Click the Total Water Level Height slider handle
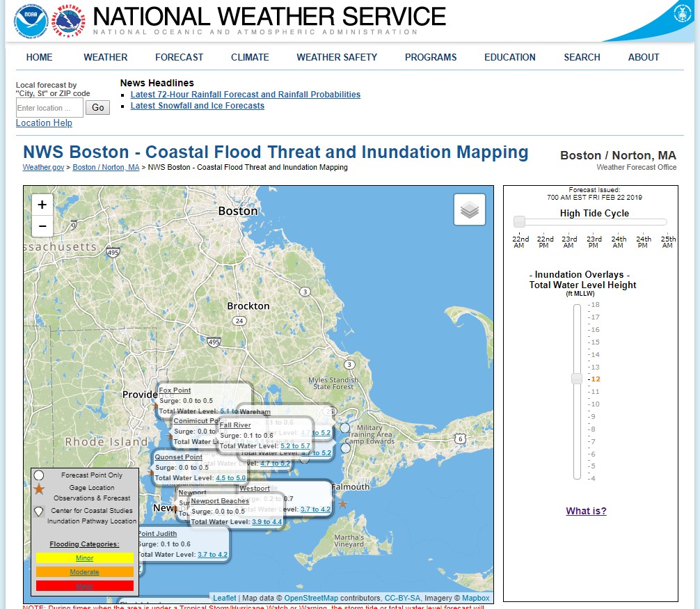Viewport: 700px width, 609px height. [x=577, y=379]
